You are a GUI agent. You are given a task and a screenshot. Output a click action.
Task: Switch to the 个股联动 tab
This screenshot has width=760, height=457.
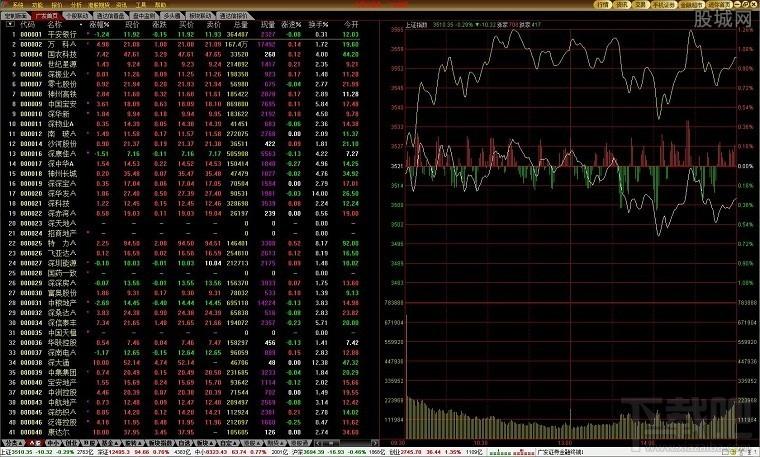(x=78, y=16)
